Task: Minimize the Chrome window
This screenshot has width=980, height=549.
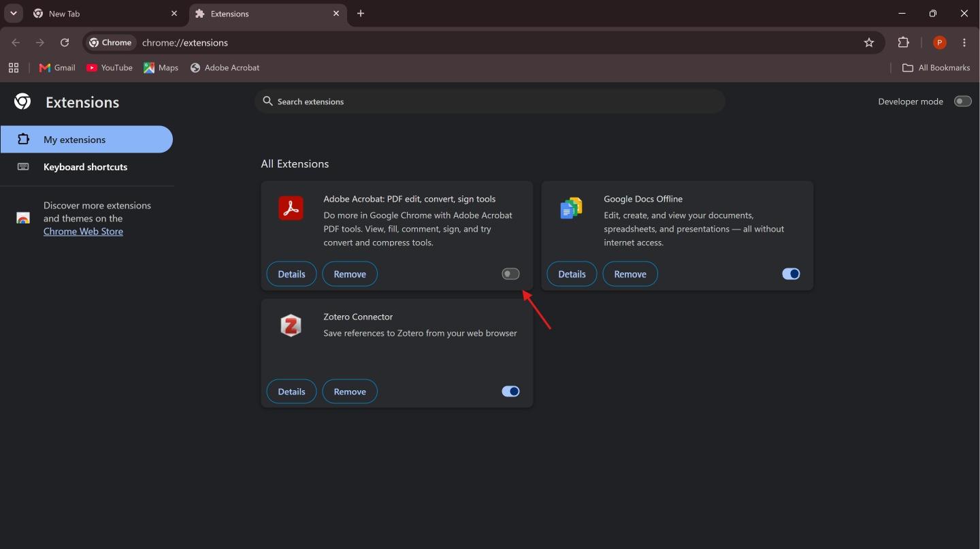Action: (x=902, y=13)
